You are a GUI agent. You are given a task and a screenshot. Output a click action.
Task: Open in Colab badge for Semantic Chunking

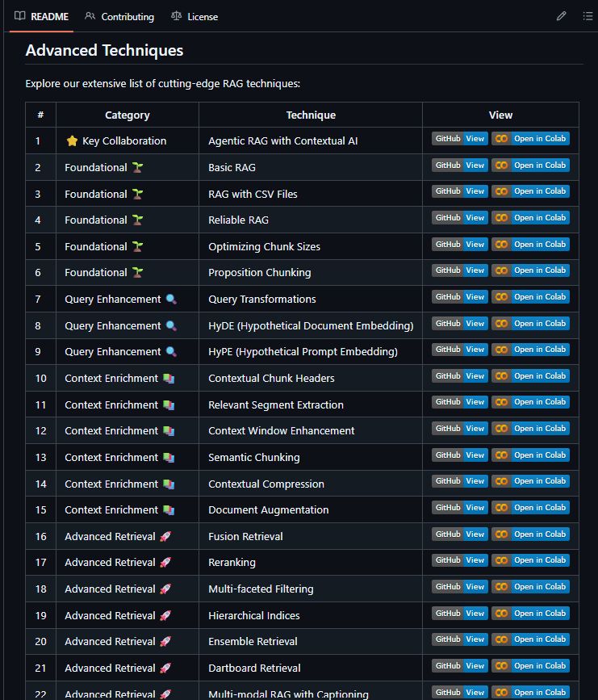[x=530, y=455]
